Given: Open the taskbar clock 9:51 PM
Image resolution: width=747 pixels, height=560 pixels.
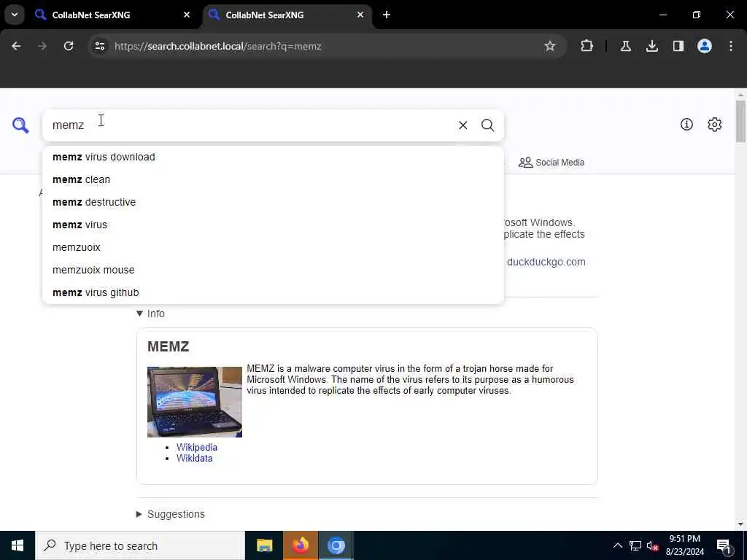Looking at the screenshot, I should pyautogui.click(x=684, y=545).
